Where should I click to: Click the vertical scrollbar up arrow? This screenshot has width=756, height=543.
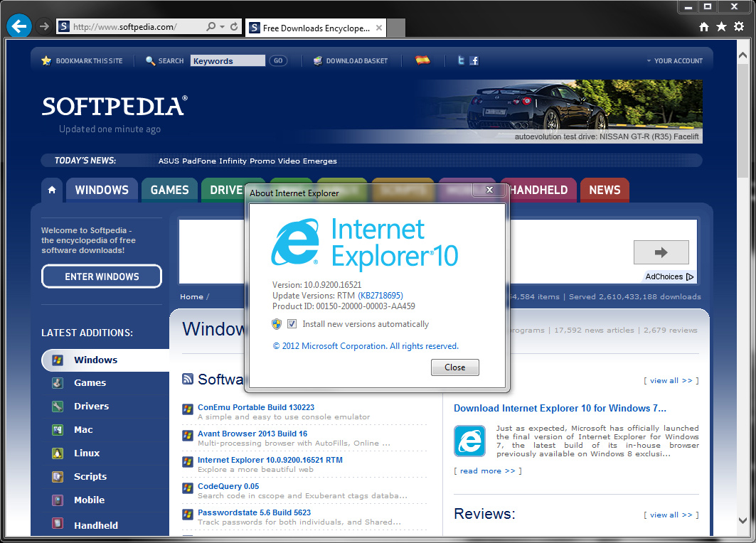click(742, 55)
